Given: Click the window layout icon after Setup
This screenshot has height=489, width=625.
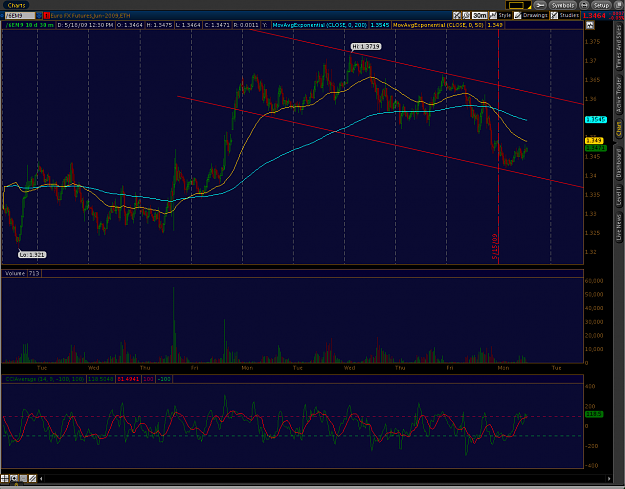Looking at the screenshot, I should 619,5.
